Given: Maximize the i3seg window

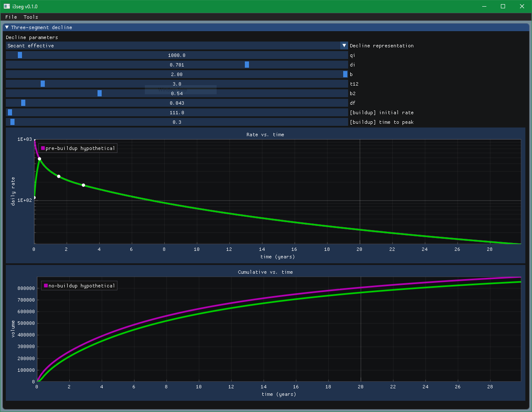Looking at the screenshot, I should tap(503, 6).
